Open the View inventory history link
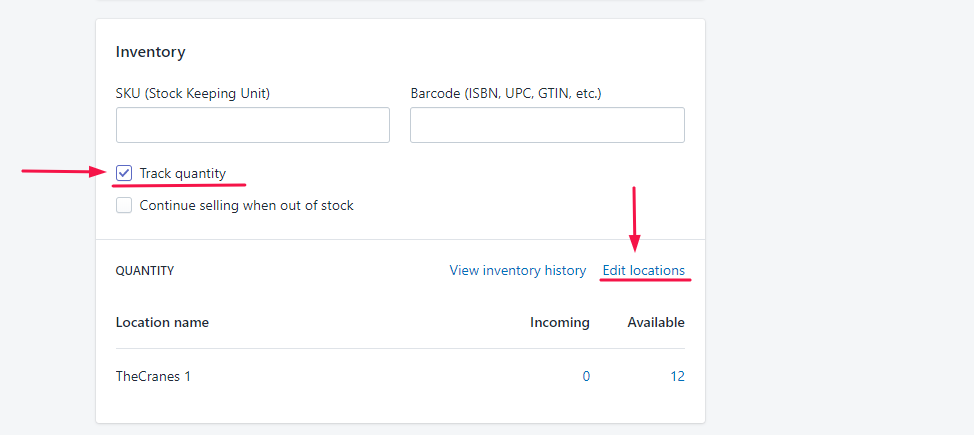The height and width of the screenshot is (435, 974). (517, 270)
